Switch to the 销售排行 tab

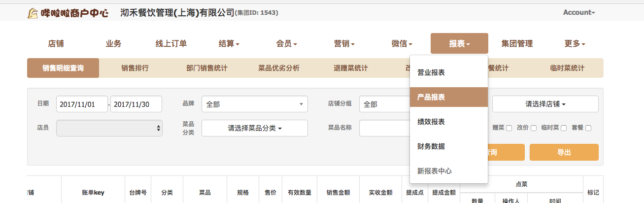[135, 68]
